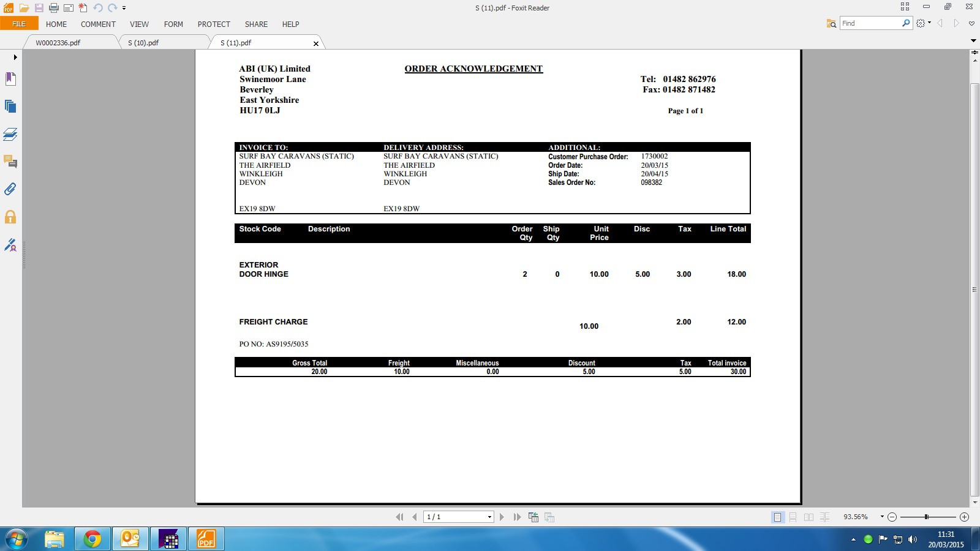
Task: Switch to the HOME ribbon tab
Action: coord(56,24)
